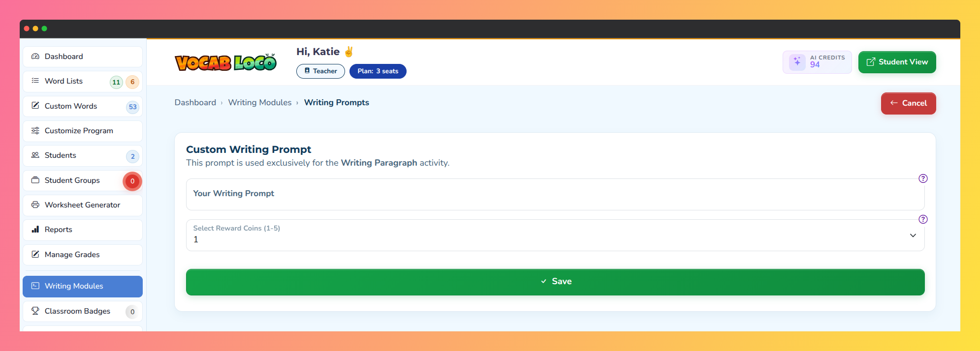Click the red Cancel button
Screen dimensions: 980x351
(909, 104)
